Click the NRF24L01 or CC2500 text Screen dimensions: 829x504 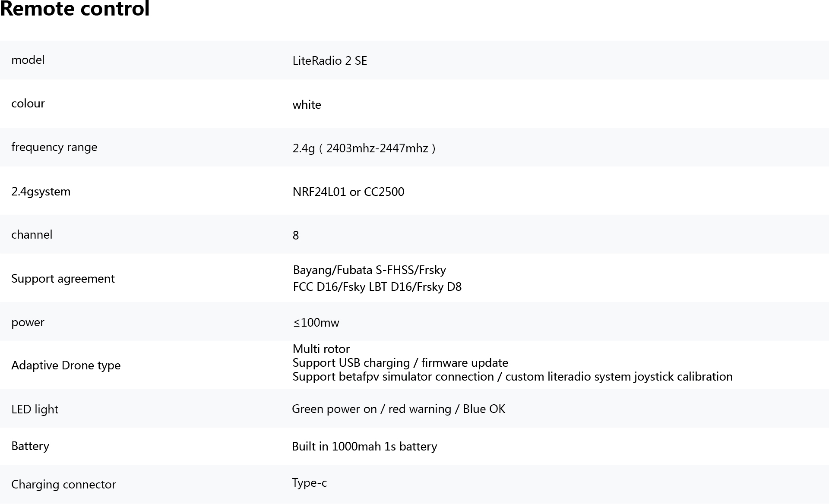(348, 192)
